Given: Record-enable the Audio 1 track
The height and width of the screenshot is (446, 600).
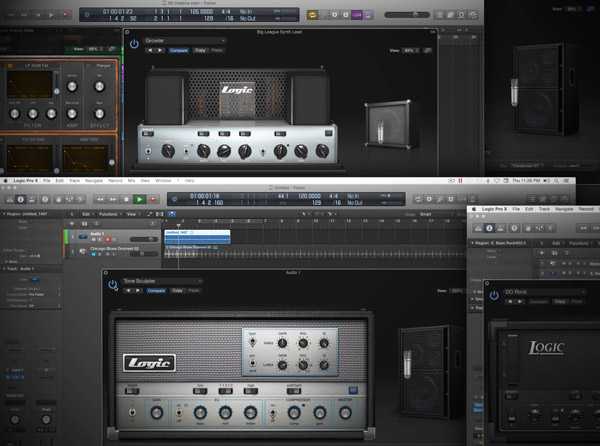Looking at the screenshot, I should pos(108,239).
